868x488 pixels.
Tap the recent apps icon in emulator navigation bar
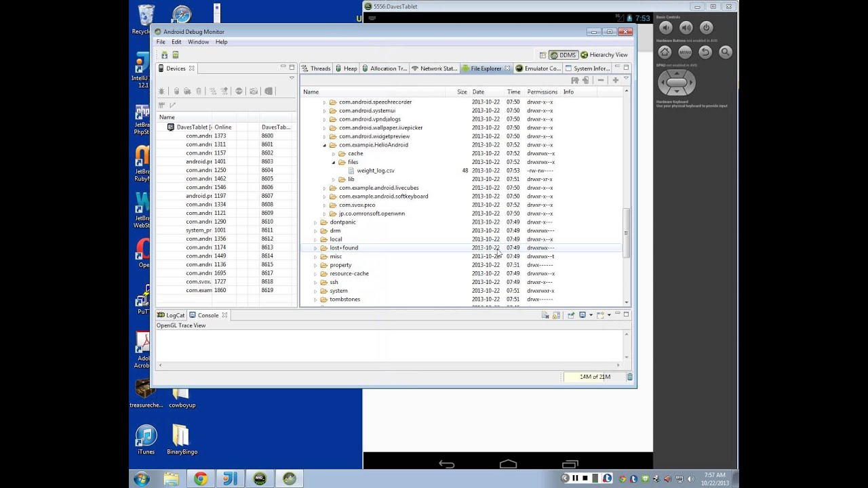coord(570,464)
